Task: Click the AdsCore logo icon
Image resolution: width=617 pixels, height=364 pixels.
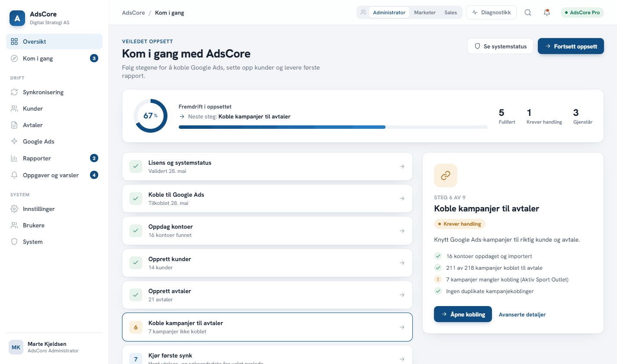Action: (17, 18)
